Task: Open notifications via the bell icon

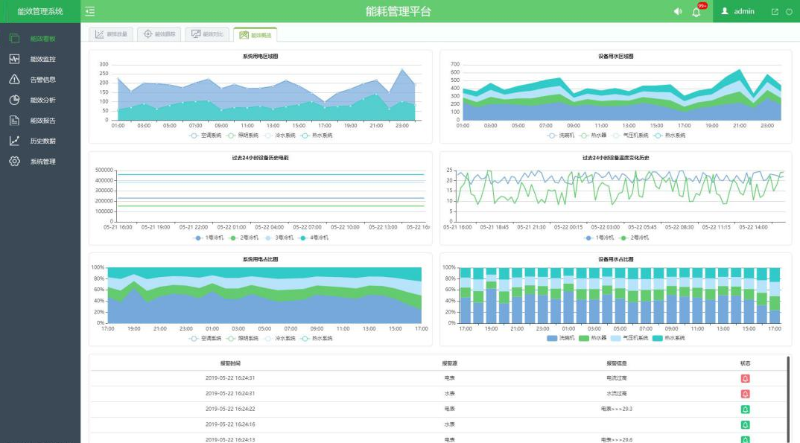Action: 696,12
